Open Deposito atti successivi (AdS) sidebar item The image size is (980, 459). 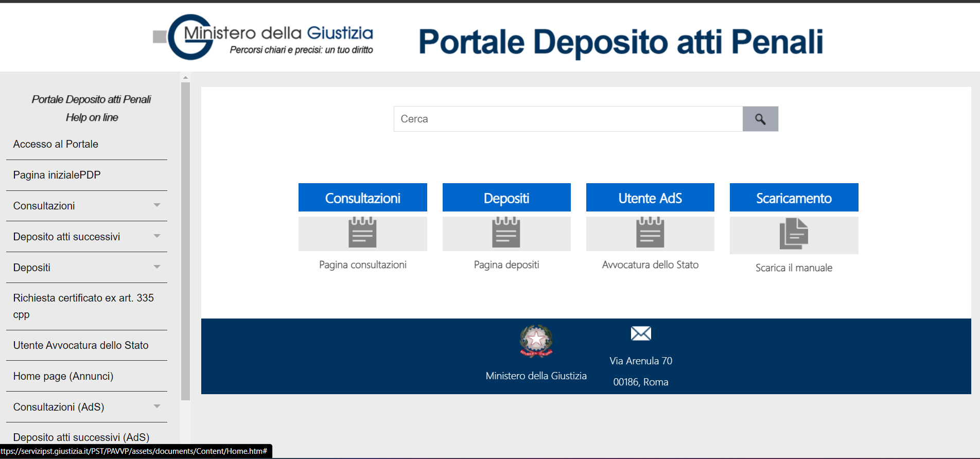click(x=81, y=437)
